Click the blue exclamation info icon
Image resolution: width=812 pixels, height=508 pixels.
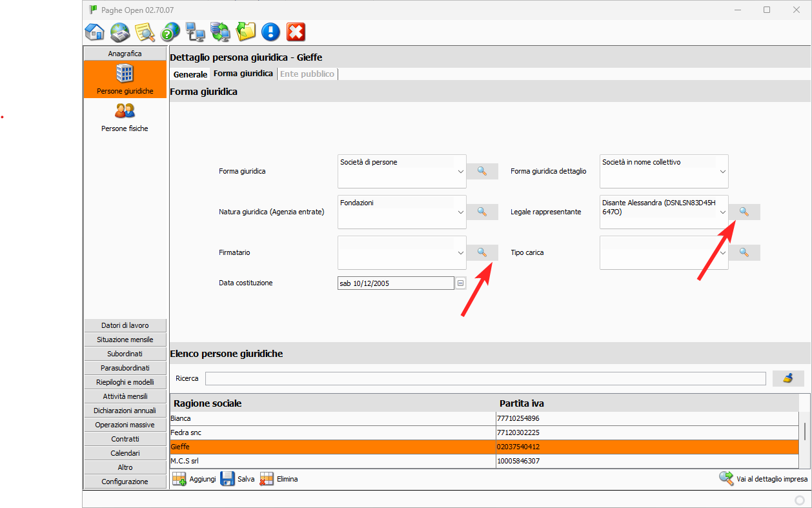(270, 32)
